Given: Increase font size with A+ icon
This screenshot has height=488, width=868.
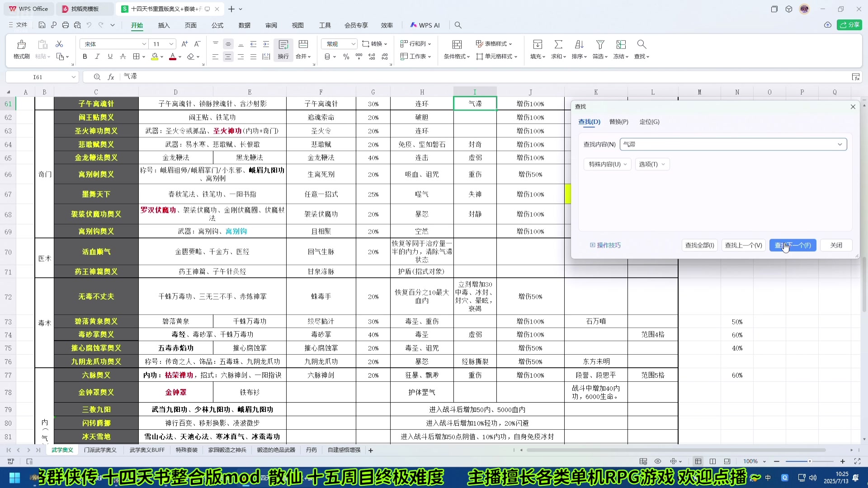Looking at the screenshot, I should [184, 44].
